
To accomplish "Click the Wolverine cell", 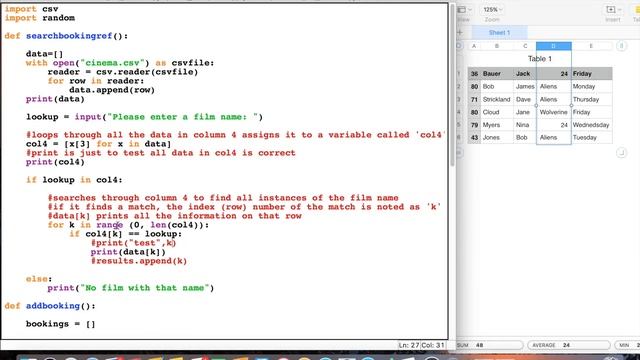I will 553,112.
